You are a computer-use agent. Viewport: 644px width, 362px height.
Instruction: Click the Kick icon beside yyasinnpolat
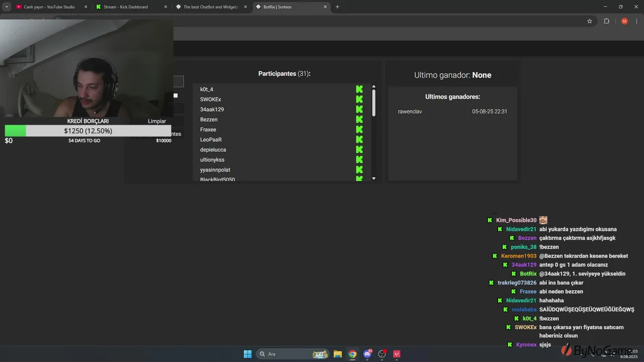pyautogui.click(x=359, y=169)
